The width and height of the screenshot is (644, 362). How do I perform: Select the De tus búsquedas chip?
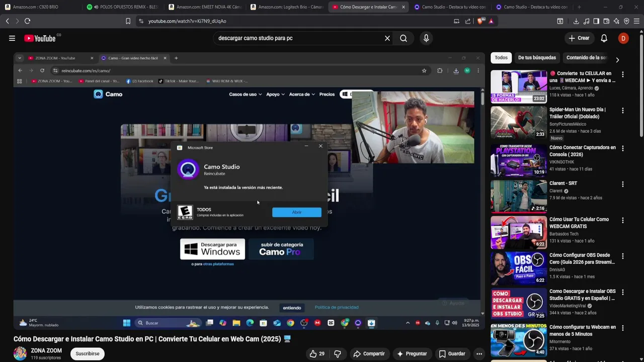pos(537,58)
